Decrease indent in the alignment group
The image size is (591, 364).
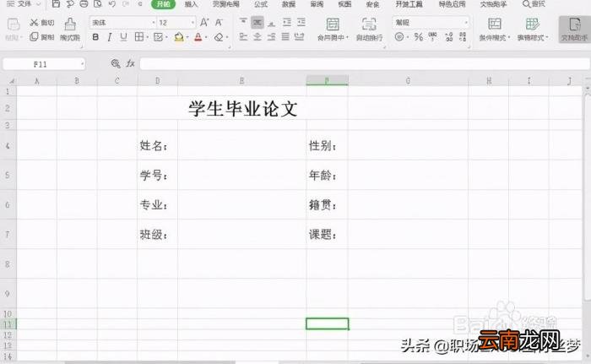pyautogui.click(x=287, y=22)
